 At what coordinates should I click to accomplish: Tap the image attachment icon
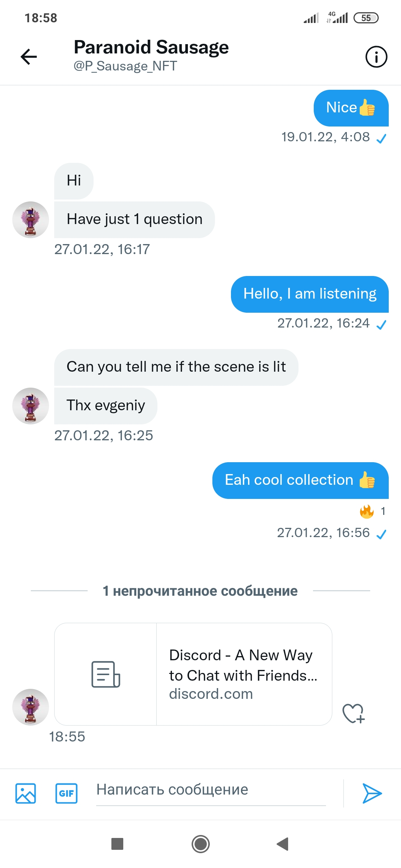(26, 793)
